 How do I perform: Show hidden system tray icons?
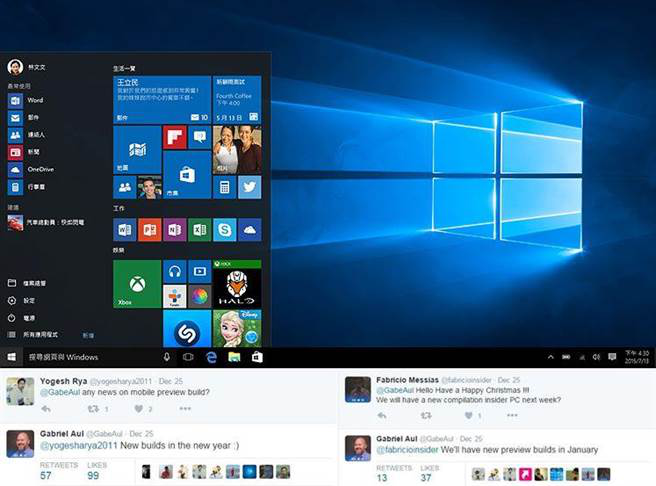click(551, 357)
